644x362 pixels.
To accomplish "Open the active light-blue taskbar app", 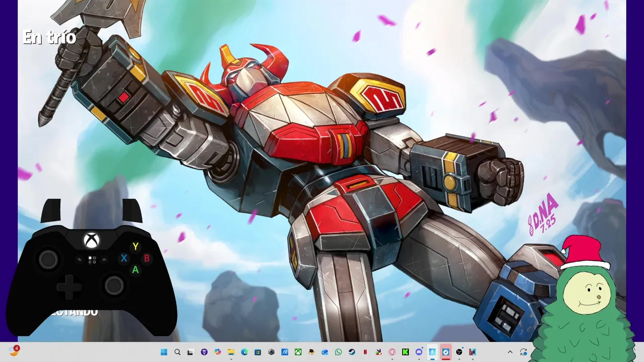I will click(x=432, y=352).
